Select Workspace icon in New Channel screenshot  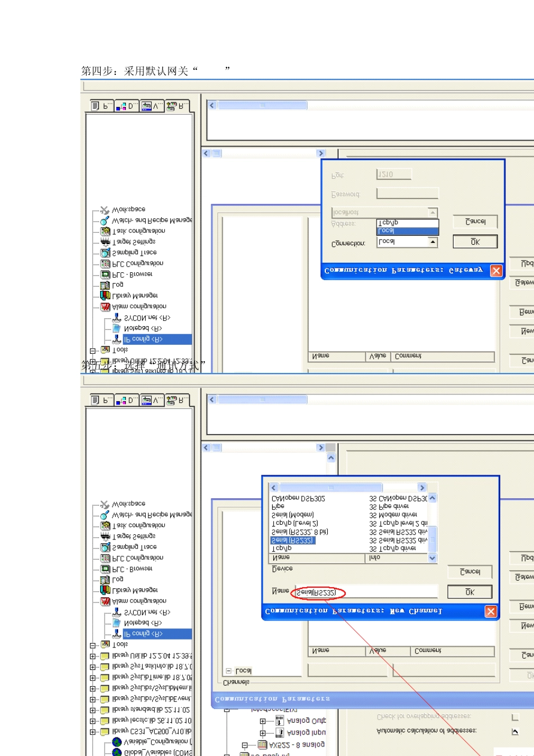pos(105,505)
